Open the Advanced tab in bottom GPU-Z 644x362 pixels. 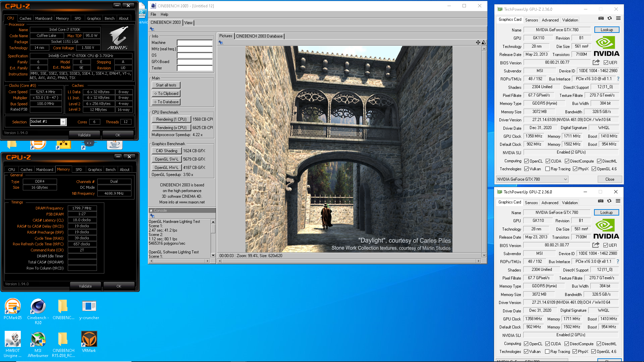[550, 203]
